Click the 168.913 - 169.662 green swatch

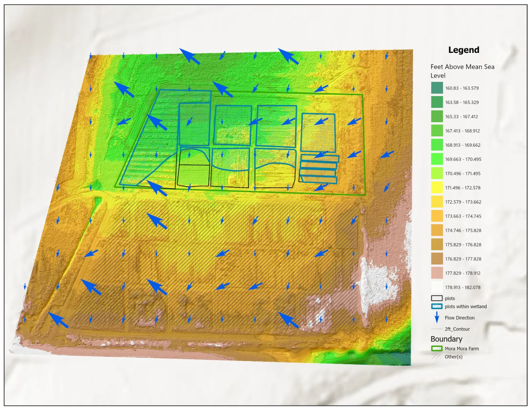(x=437, y=145)
